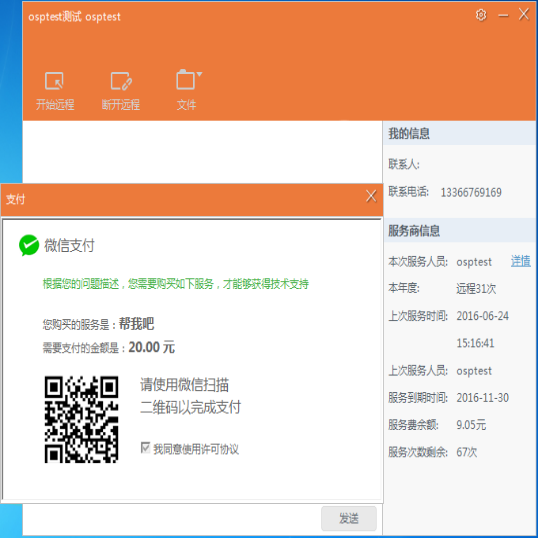Click the 开始远程 start remote icon

click(55, 81)
